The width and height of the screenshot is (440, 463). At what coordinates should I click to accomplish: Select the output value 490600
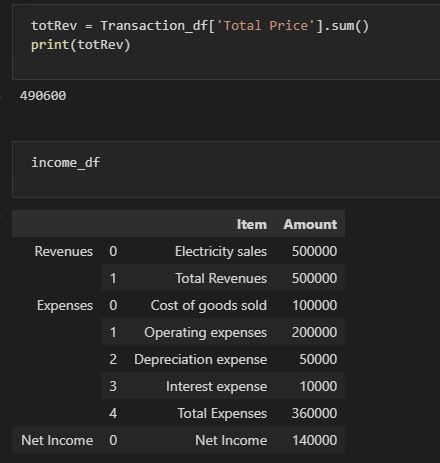pos(43,96)
